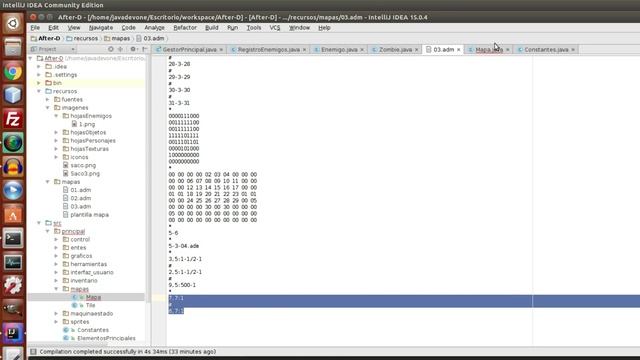Select plantilla.mapa file in tree
This screenshot has width=640, height=360.
pyautogui.click(x=89, y=215)
